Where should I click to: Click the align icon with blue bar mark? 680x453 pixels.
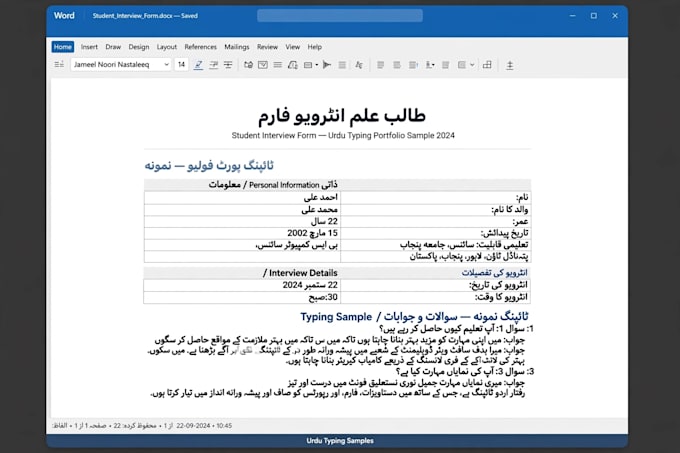pos(413,65)
